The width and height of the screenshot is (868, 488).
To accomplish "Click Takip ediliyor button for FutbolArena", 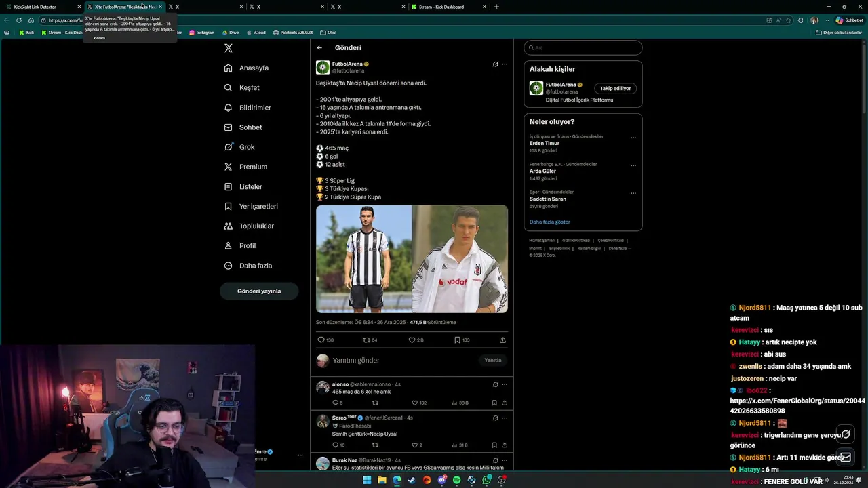I will [x=615, y=88].
